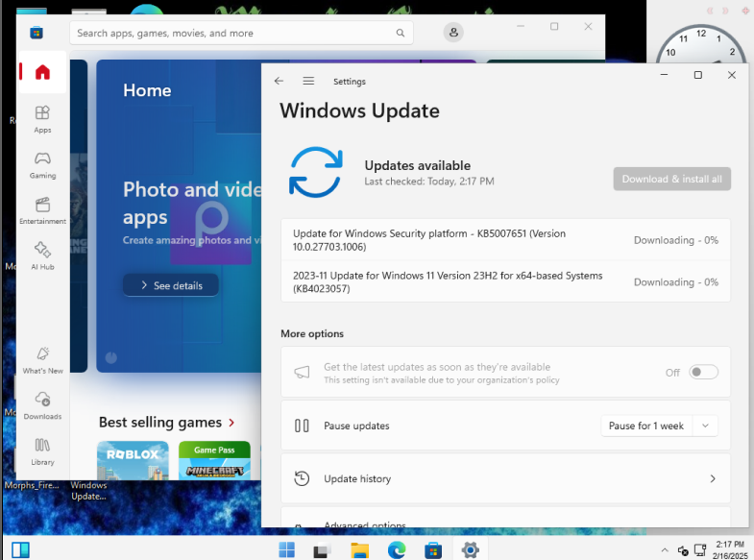754x560 pixels.
Task: Click the Update history clock icon
Action: point(302,478)
